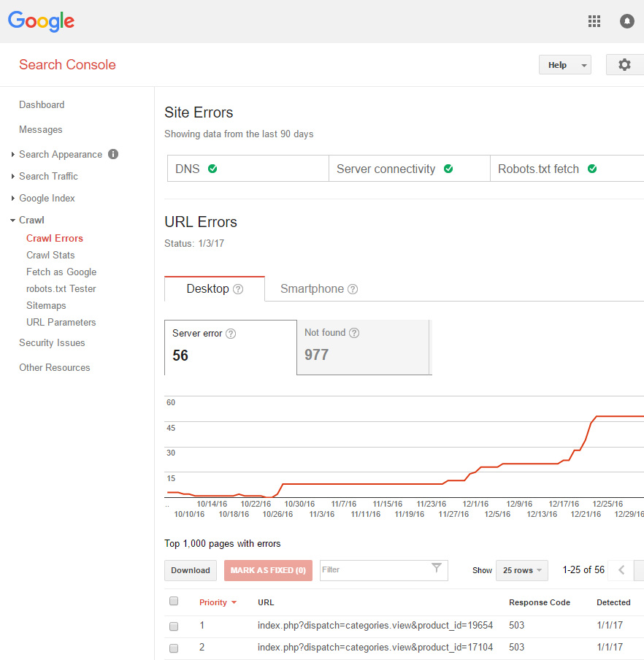
Task: Open the settings gear menu
Action: coord(624,65)
